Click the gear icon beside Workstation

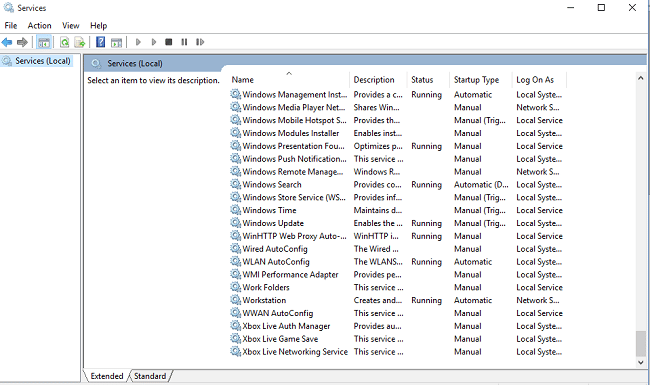tap(235, 300)
